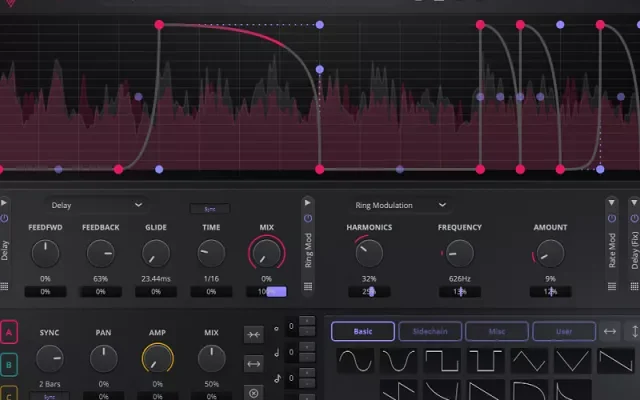Collapse the Rate Mod module arrow
Viewport: 640px width, 400px height.
click(x=610, y=202)
